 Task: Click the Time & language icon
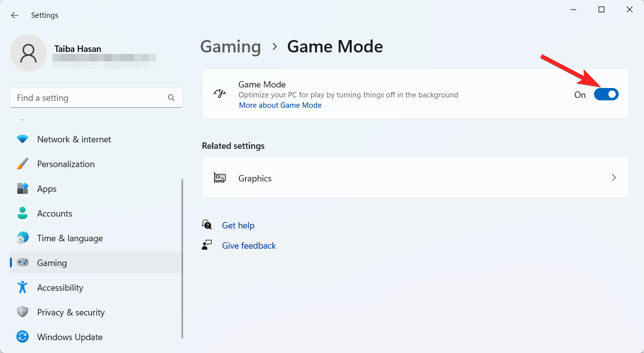(x=23, y=238)
